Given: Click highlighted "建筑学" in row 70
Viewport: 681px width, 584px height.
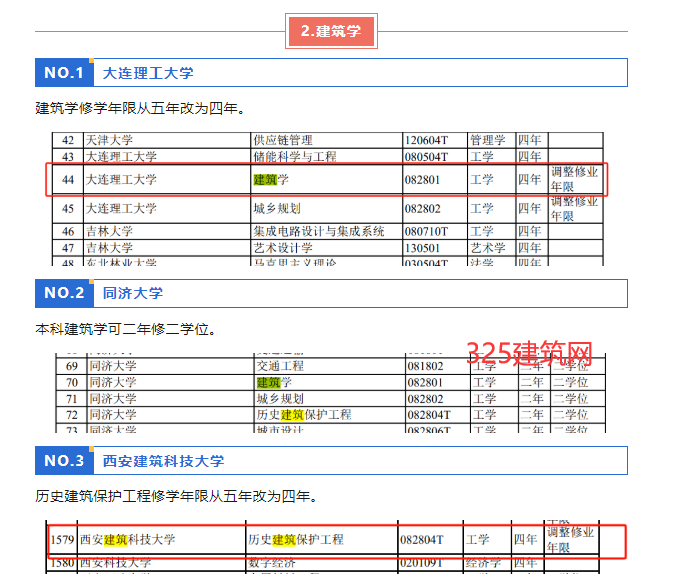Looking at the screenshot, I should coord(274,383).
